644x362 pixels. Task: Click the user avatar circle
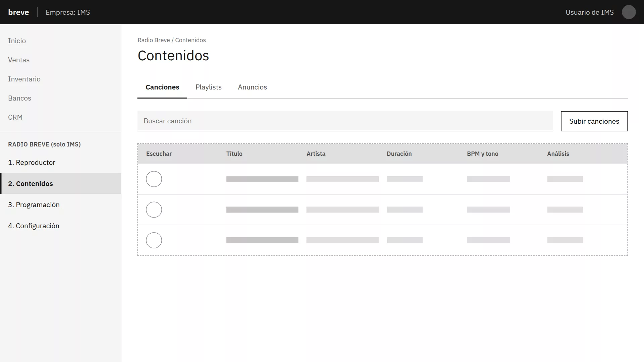point(629,12)
